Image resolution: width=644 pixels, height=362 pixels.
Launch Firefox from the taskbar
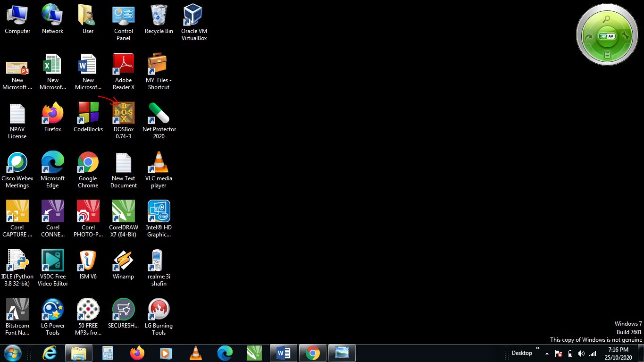click(137, 353)
